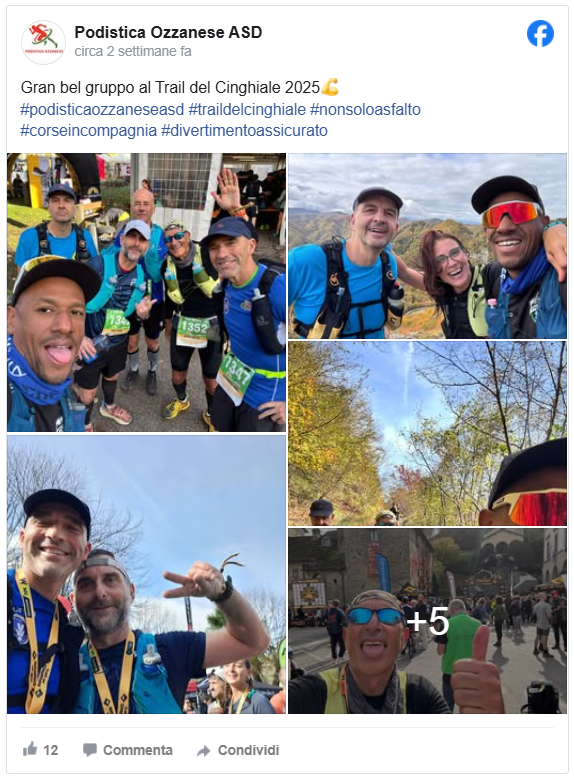The width and height of the screenshot is (574, 779).
Task: Open the 'circa 2 settimane fa' timestamp
Action: click(x=133, y=51)
